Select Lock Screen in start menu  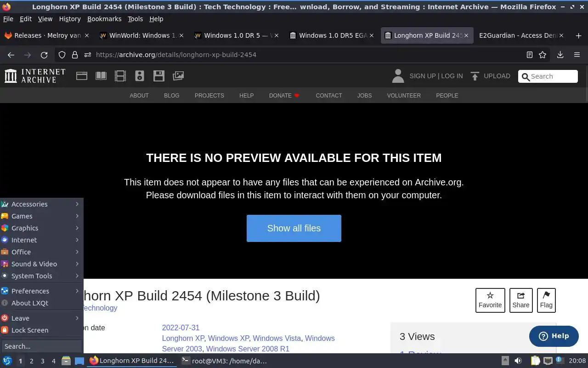(41, 330)
